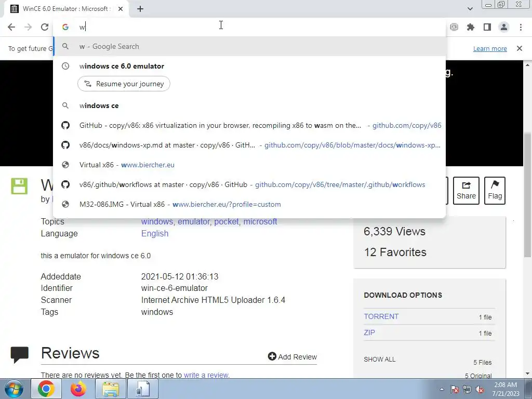532x399 pixels.
Task: Select the 'w - Google Search' suggestion
Action: tap(249, 46)
